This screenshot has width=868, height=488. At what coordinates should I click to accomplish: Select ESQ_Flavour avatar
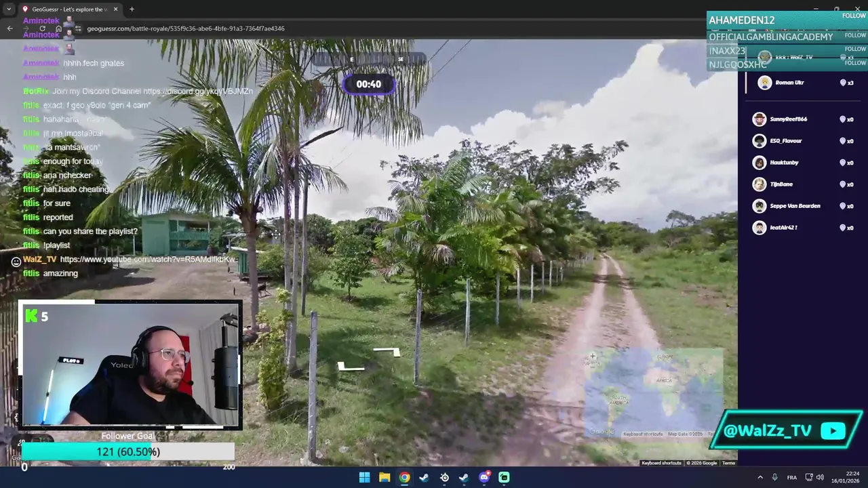(759, 141)
